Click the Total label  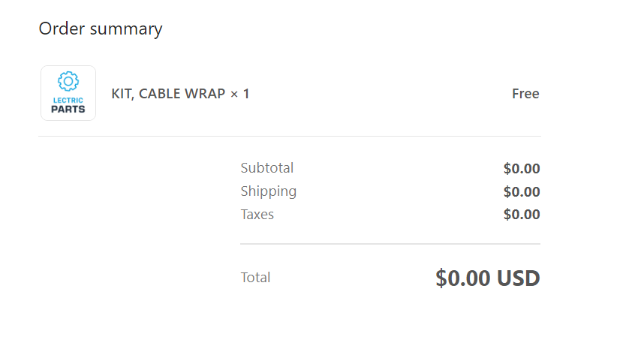(x=255, y=278)
